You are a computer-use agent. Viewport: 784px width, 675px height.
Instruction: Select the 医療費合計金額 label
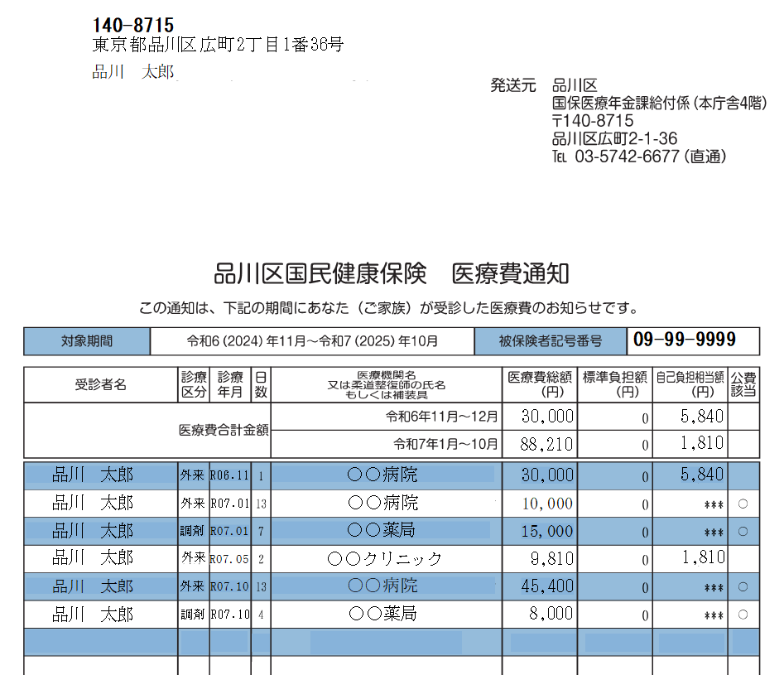tap(224, 431)
